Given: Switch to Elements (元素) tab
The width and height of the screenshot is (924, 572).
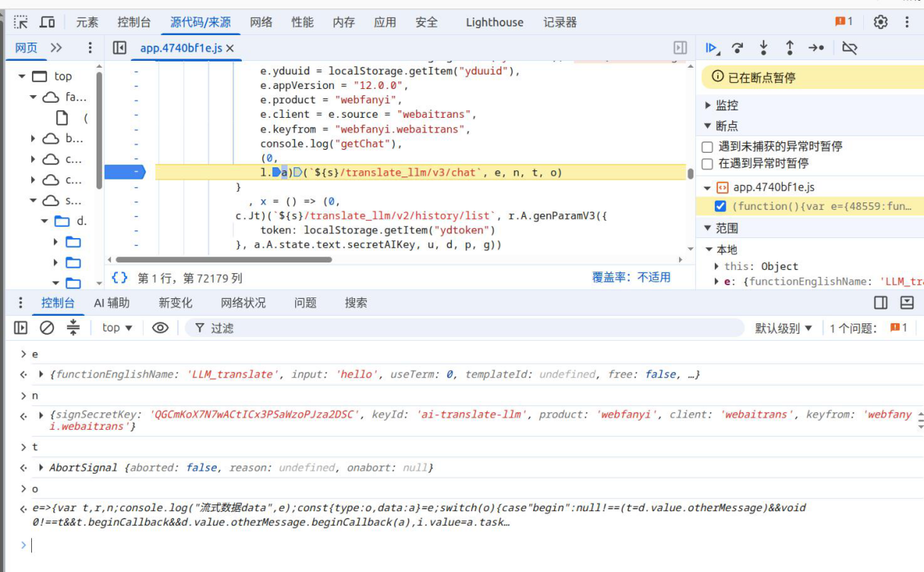Looking at the screenshot, I should tap(87, 22).
